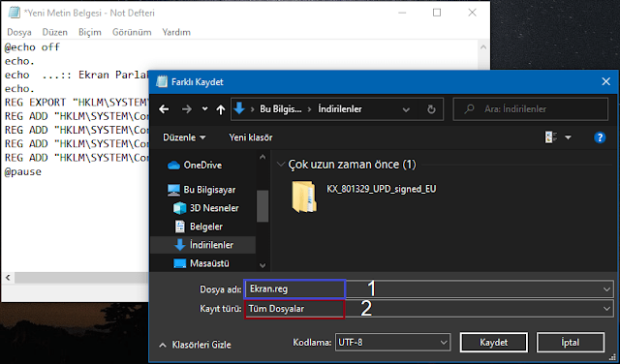Open the Kayıt türü dropdown showing Tüm Dosyalar

[x=428, y=309]
